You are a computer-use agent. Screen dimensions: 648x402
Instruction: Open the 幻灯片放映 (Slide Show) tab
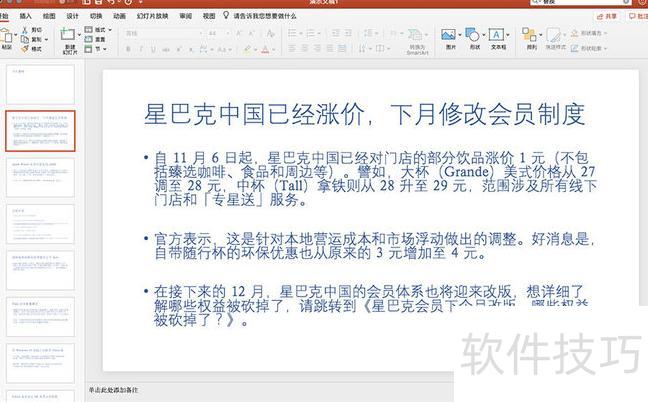(152, 16)
